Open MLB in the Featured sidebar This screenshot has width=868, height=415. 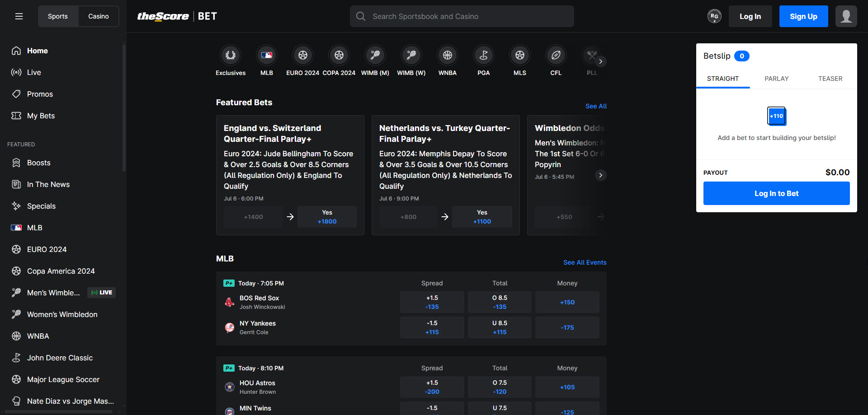(x=61, y=228)
